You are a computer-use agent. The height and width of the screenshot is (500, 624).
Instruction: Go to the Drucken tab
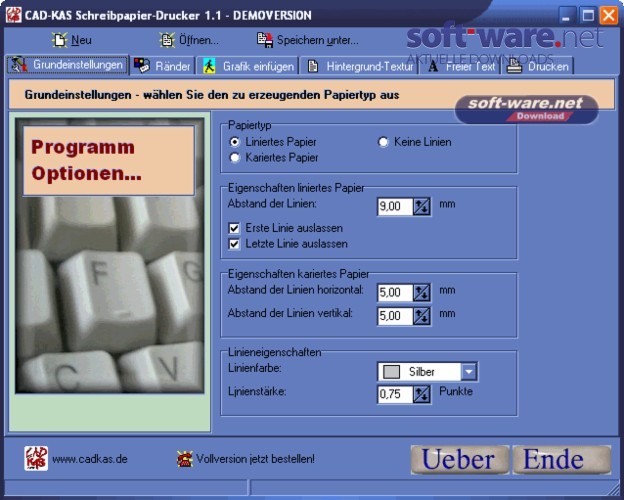538,66
